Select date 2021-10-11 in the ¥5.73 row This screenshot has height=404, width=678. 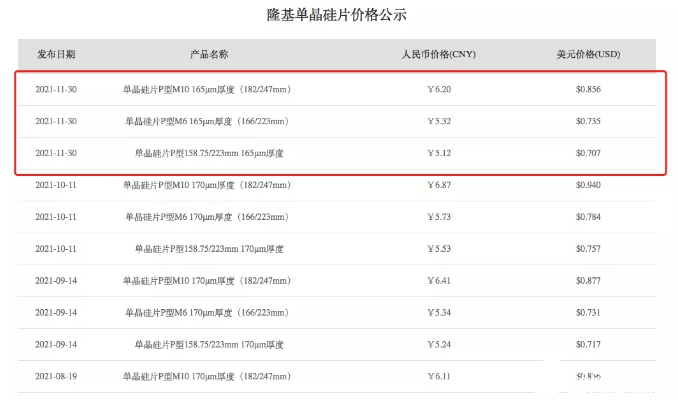click(x=56, y=217)
